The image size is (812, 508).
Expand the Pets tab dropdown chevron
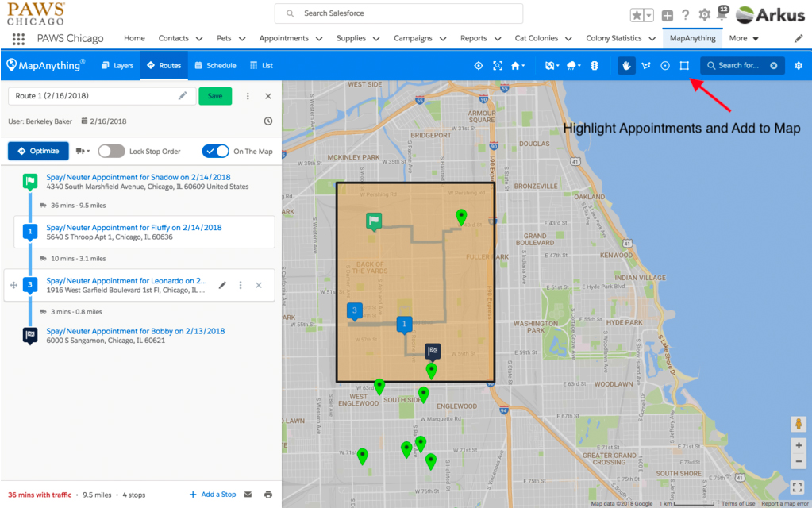[x=242, y=39]
